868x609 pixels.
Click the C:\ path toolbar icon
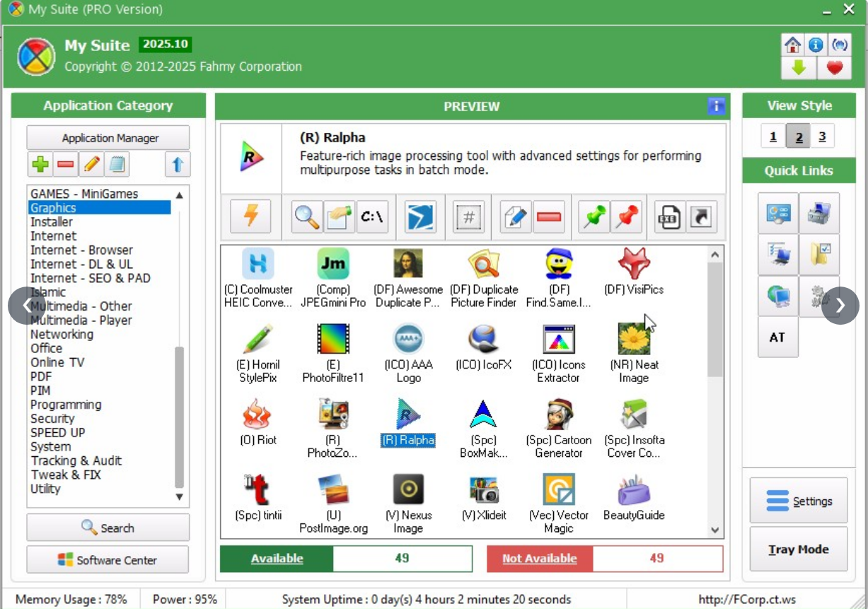tap(372, 217)
